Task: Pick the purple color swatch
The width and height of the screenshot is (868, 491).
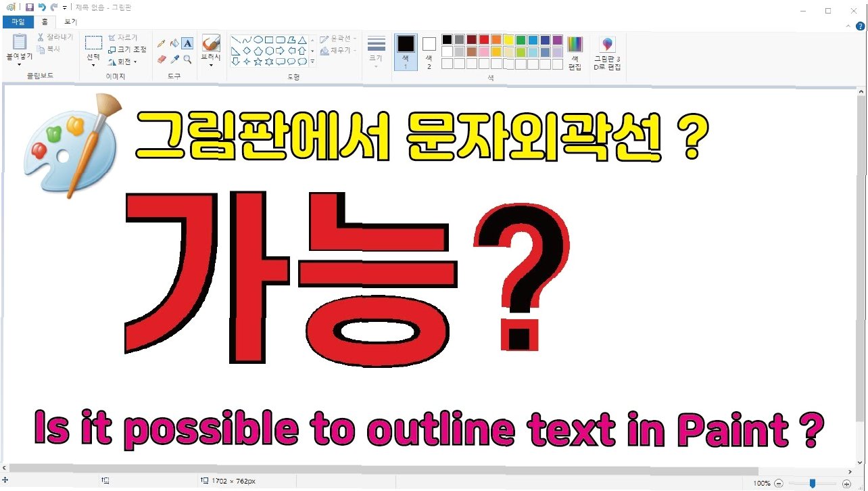Action: point(557,39)
